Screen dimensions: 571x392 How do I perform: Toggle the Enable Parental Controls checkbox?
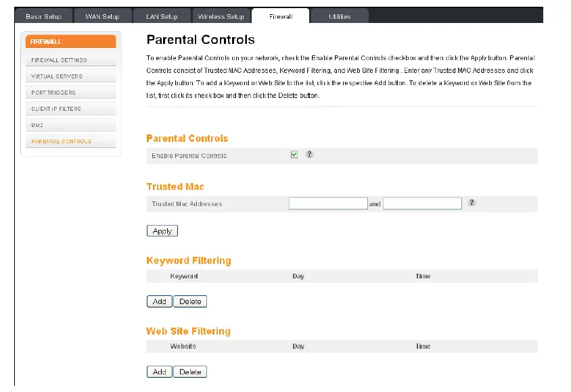294,155
